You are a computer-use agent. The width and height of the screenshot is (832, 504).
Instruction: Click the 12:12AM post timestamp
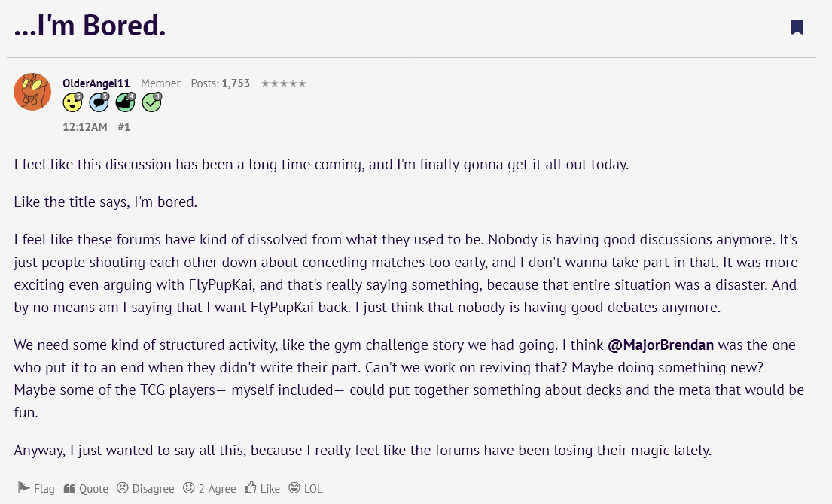coord(85,127)
